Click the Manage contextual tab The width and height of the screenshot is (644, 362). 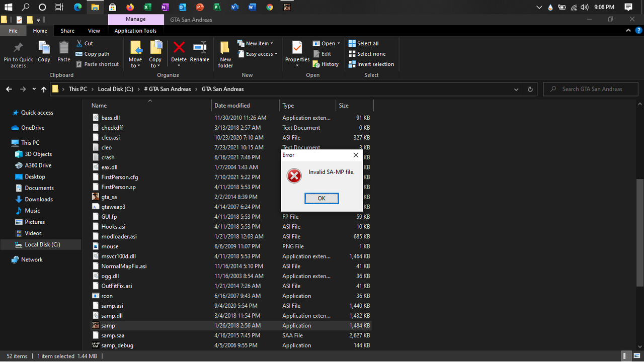click(136, 19)
